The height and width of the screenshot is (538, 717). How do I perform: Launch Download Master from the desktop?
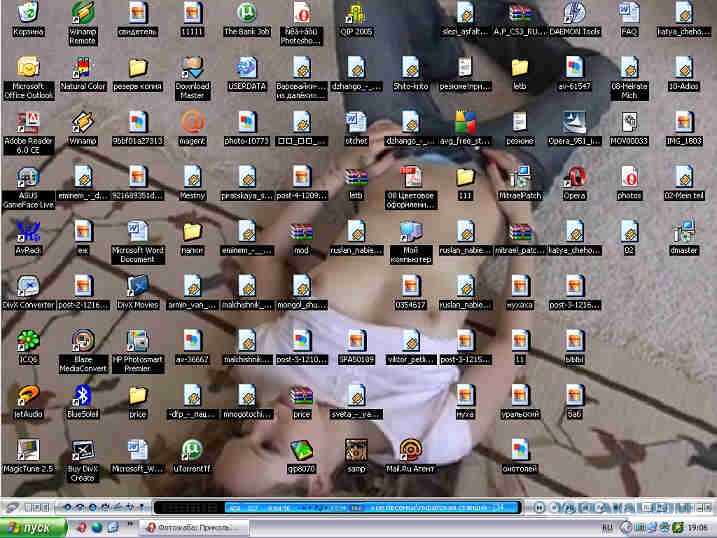click(x=192, y=78)
